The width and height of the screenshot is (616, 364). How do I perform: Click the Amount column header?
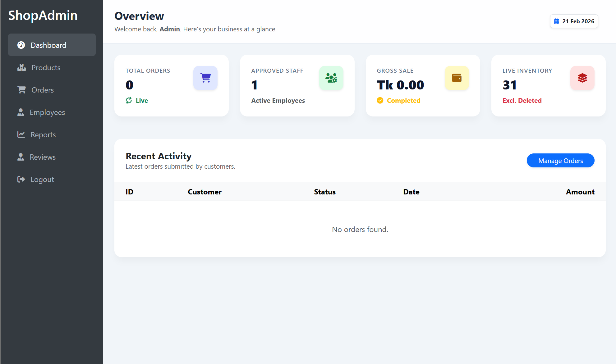tap(580, 192)
